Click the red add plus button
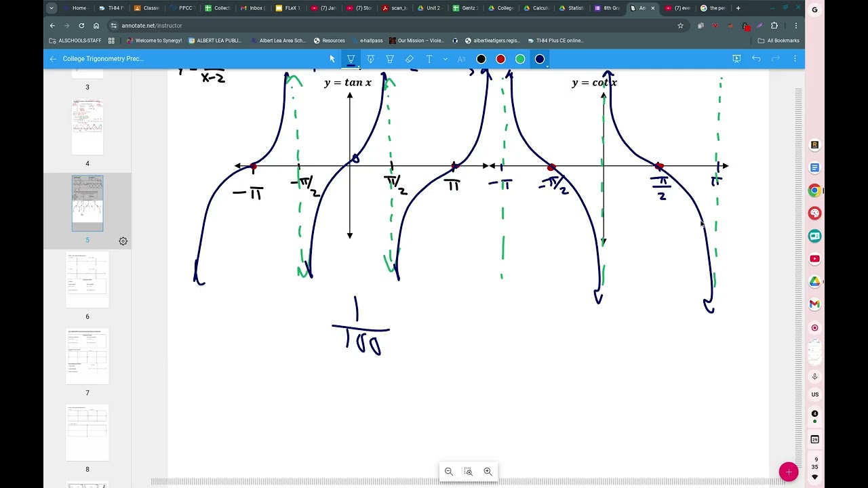The width and height of the screenshot is (868, 488). click(789, 472)
